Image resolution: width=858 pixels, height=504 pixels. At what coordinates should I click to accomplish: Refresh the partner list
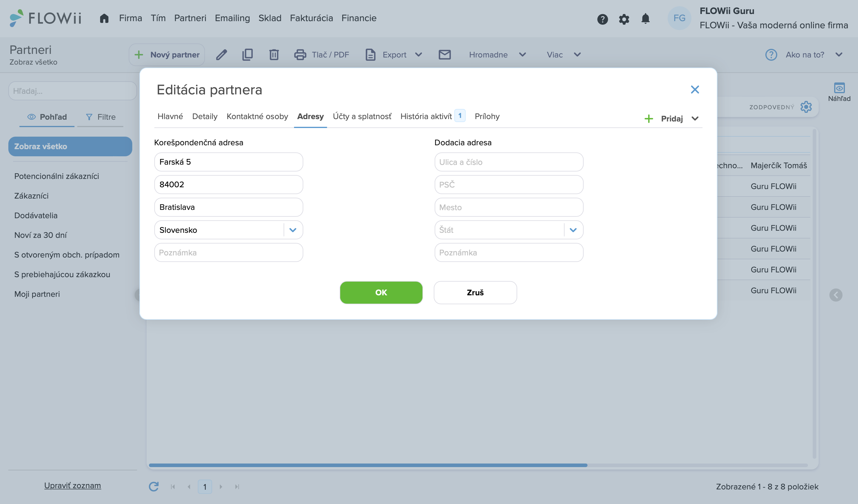[154, 486]
